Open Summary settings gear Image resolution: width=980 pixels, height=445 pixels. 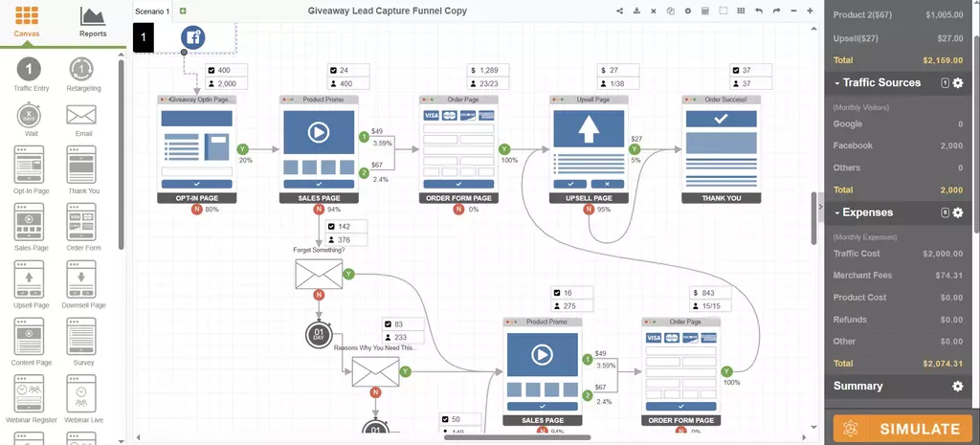[x=957, y=387]
